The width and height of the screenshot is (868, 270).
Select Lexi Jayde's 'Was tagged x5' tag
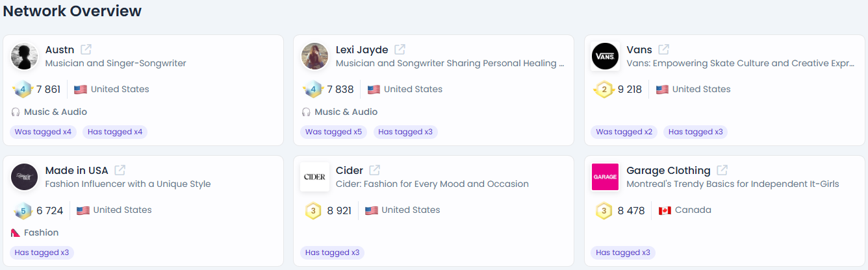333,132
